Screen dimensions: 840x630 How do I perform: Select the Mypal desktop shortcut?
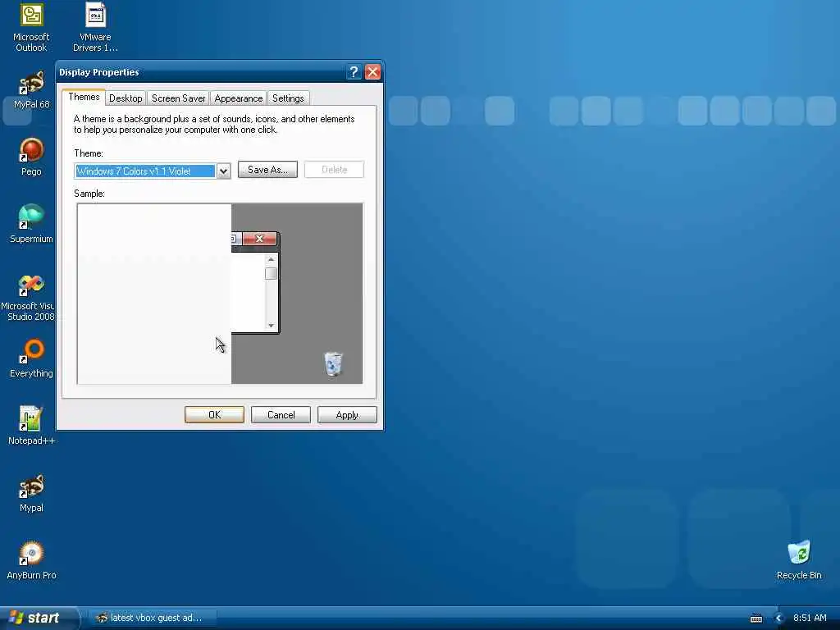click(32, 493)
